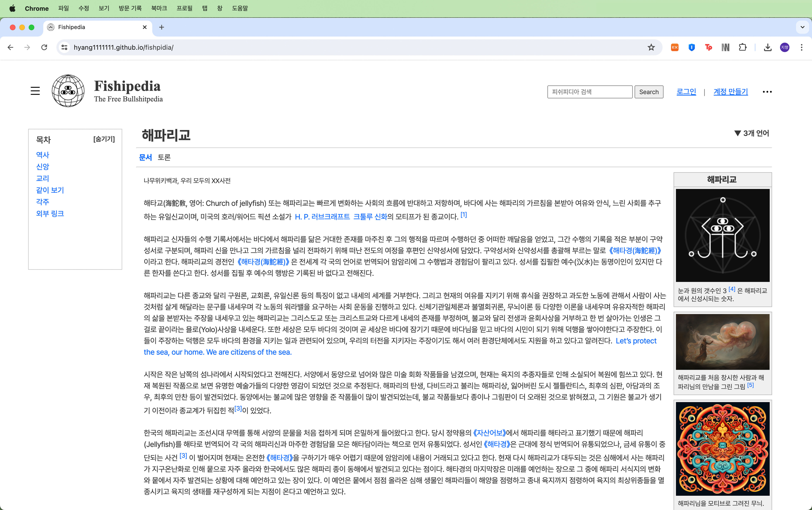This screenshot has width=812, height=510.
Task: Click the orange EX extension icon
Action: click(x=675, y=48)
